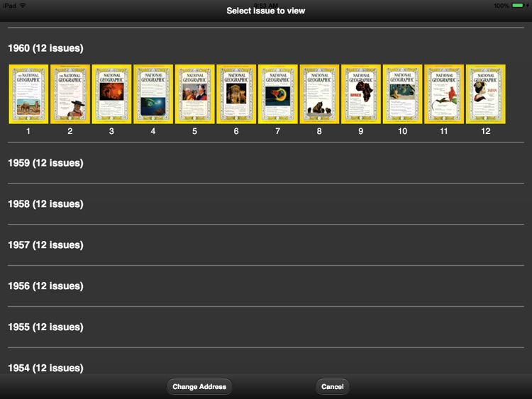View 1960 issue 4 cover

[x=153, y=94]
